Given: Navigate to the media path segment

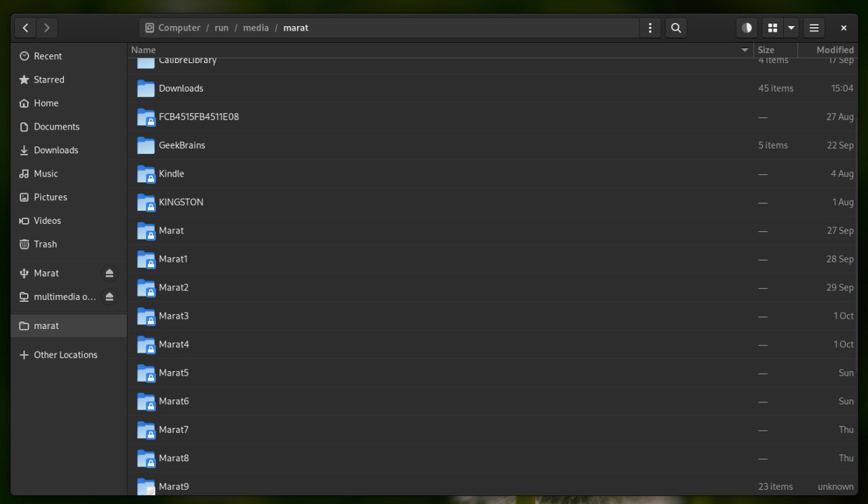Looking at the screenshot, I should point(256,28).
